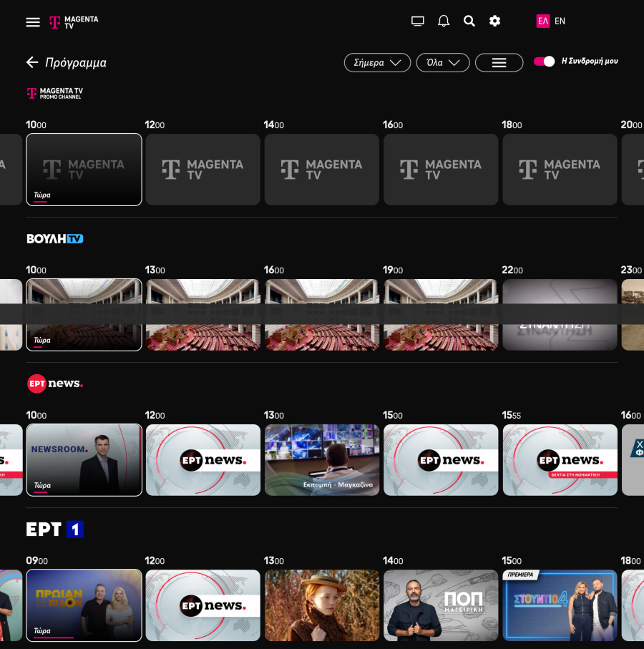
Task: Open notifications bell
Action: [444, 21]
